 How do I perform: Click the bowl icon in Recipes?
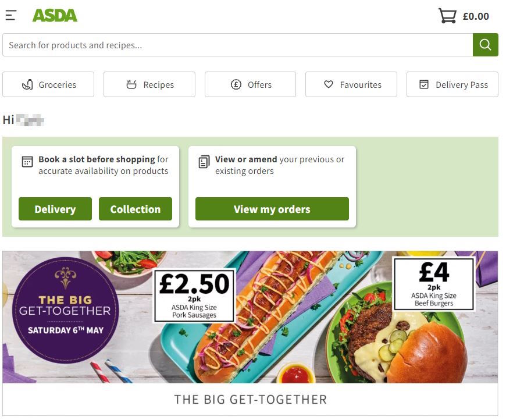pos(131,84)
